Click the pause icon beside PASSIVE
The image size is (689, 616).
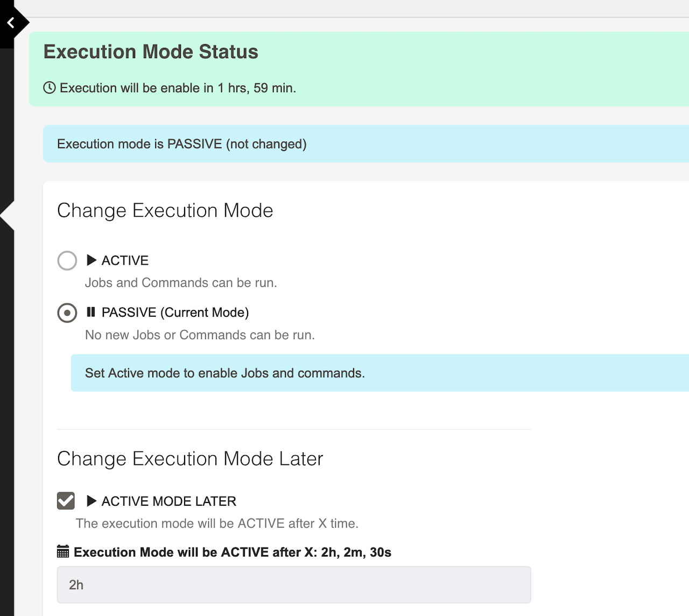[91, 312]
